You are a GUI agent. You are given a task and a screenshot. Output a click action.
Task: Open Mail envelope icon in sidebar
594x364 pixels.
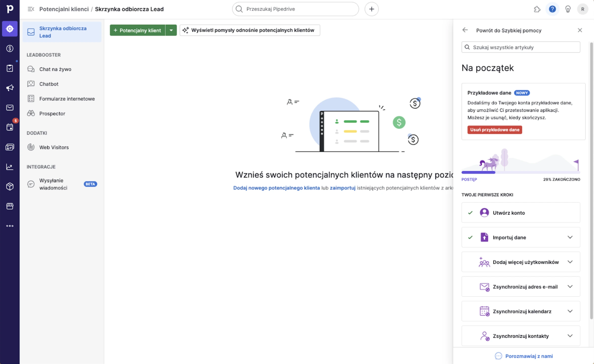click(x=10, y=108)
